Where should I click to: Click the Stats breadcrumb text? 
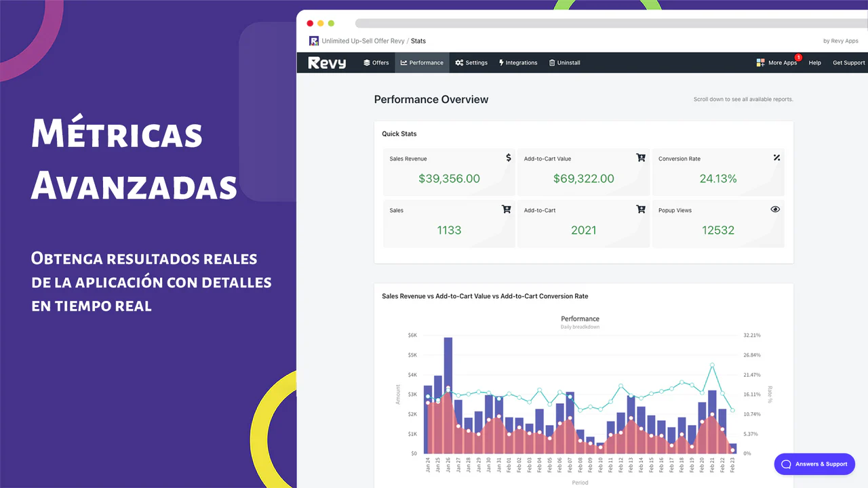418,41
